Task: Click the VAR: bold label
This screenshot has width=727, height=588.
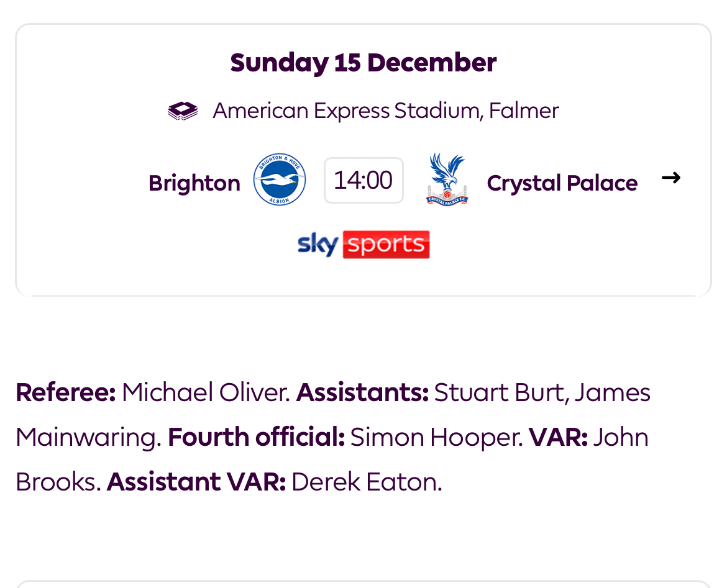Action: click(x=558, y=437)
